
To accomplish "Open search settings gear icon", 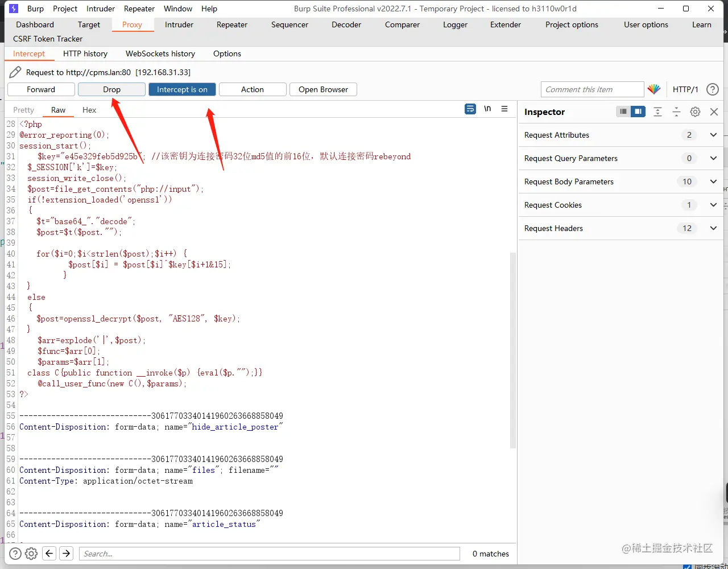I will pos(32,554).
